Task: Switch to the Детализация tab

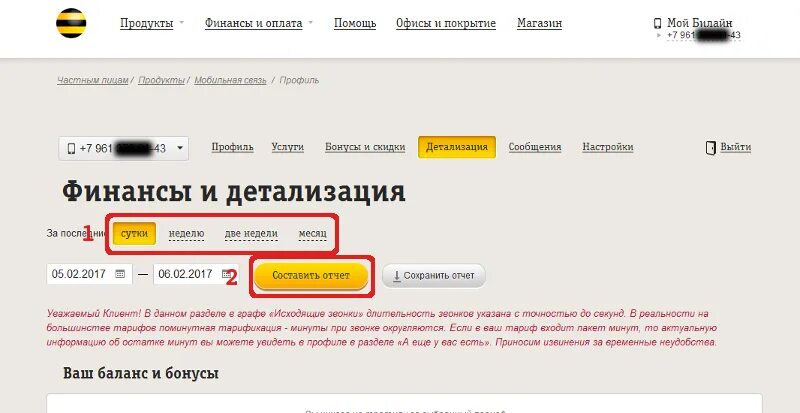Action: tap(457, 147)
